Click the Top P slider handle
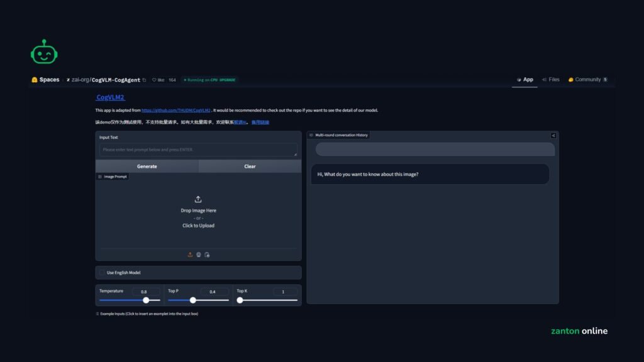Image resolution: width=644 pixels, height=362 pixels. [x=193, y=300]
